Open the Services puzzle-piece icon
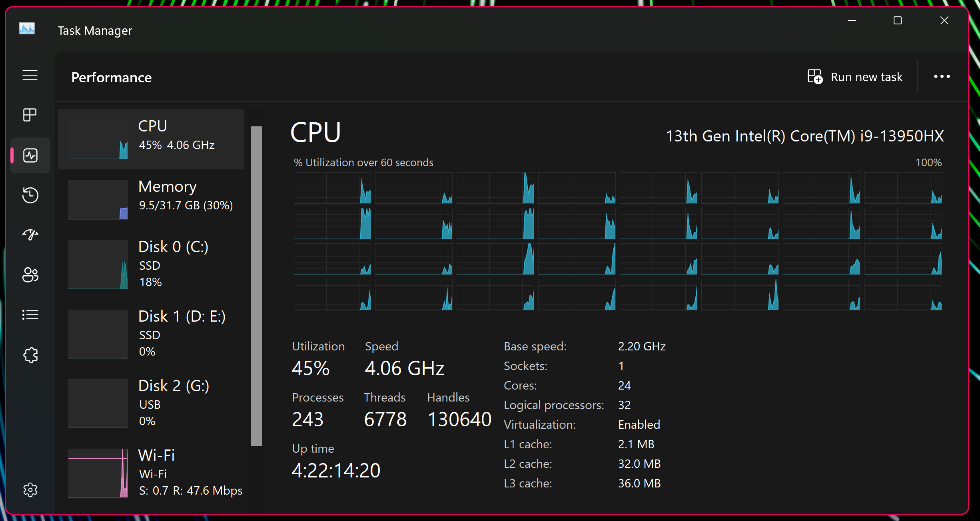The image size is (980, 521). (x=30, y=355)
